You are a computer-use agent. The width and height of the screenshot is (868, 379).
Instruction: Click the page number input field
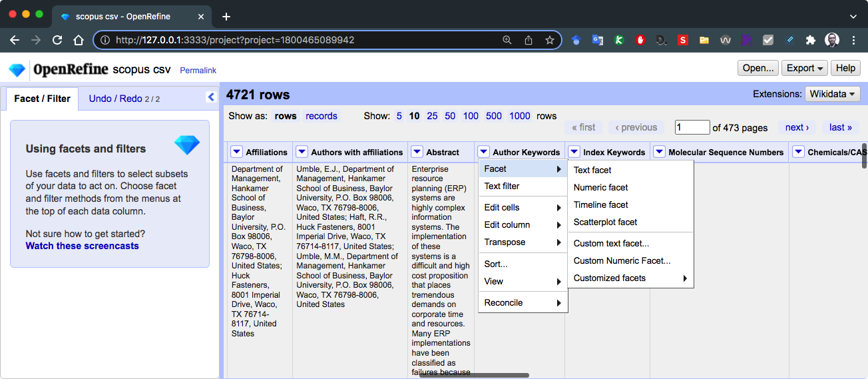pyautogui.click(x=692, y=127)
